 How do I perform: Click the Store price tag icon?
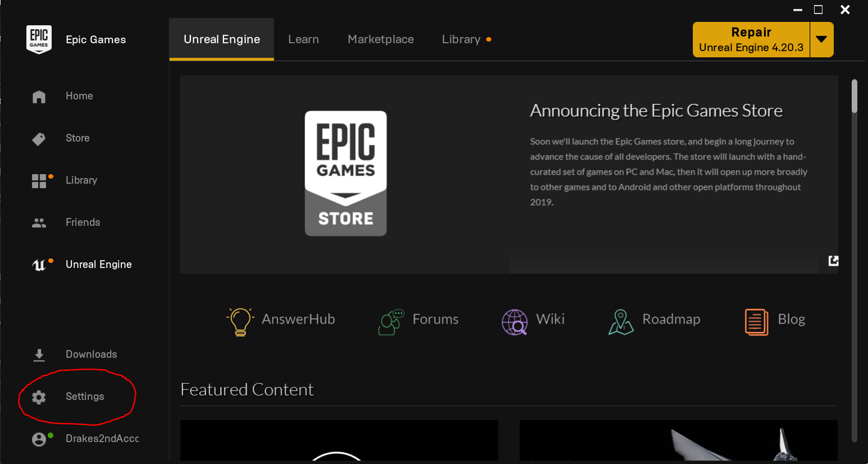coord(39,139)
